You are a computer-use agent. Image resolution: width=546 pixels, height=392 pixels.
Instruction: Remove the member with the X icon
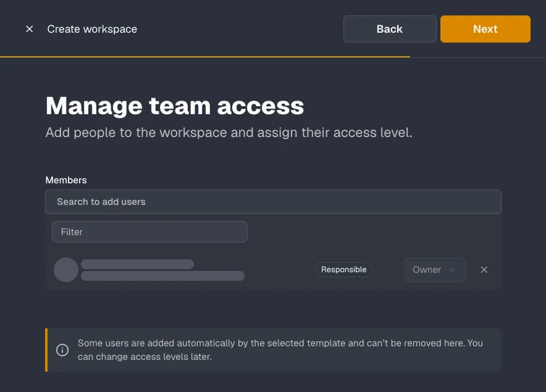coord(484,270)
